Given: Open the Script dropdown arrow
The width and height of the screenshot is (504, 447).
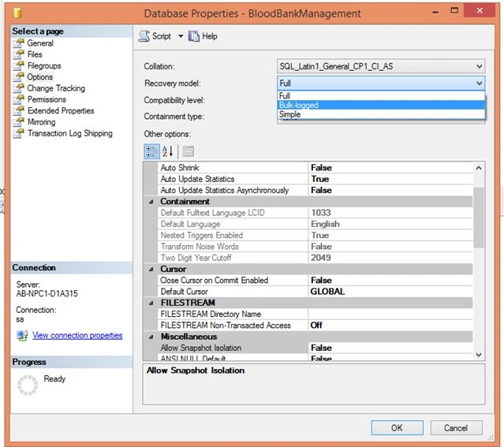Looking at the screenshot, I should coord(181,36).
